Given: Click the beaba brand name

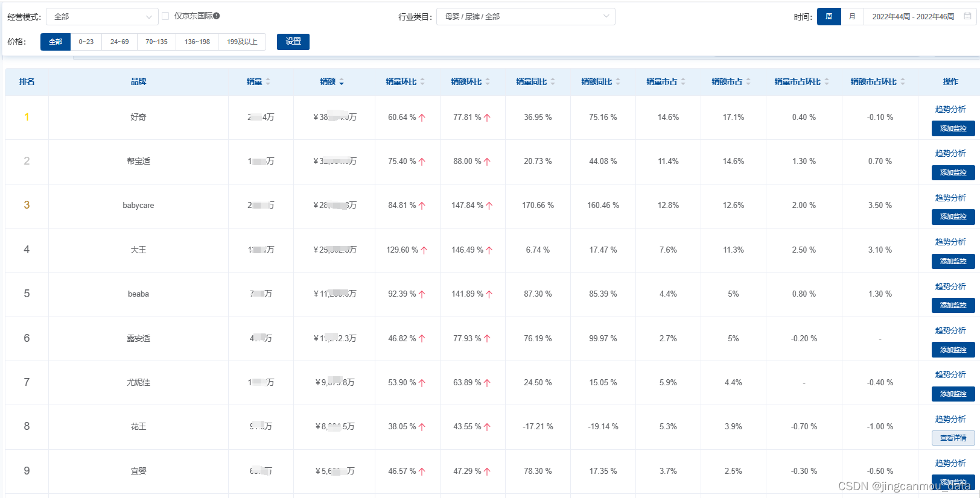Looking at the screenshot, I should (x=138, y=294).
